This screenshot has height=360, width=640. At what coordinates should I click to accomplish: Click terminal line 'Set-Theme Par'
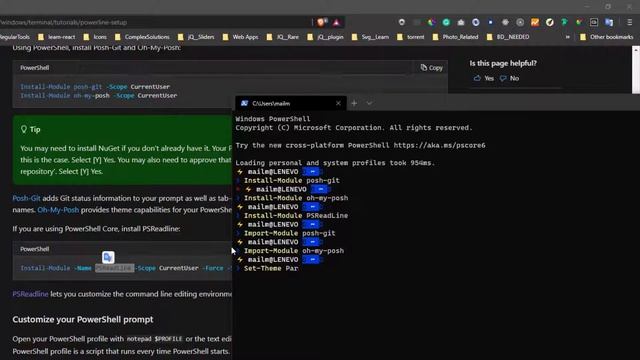point(271,268)
